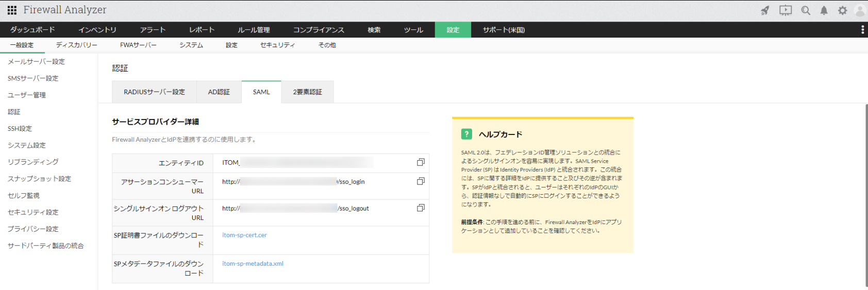
Task: Select the AD認証 tab
Action: click(x=219, y=92)
